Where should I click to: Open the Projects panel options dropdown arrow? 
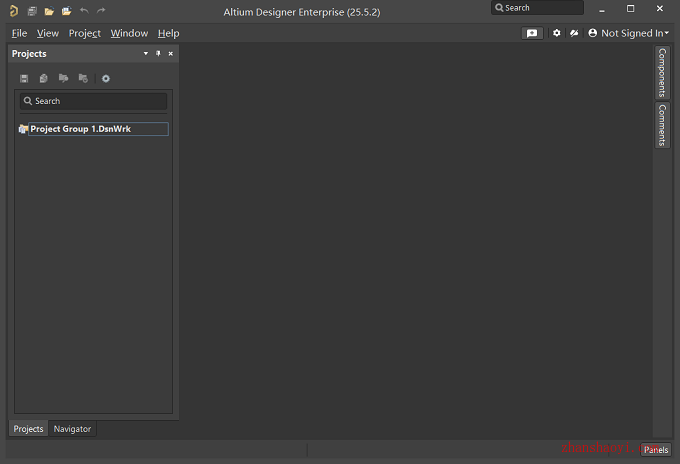(x=146, y=53)
